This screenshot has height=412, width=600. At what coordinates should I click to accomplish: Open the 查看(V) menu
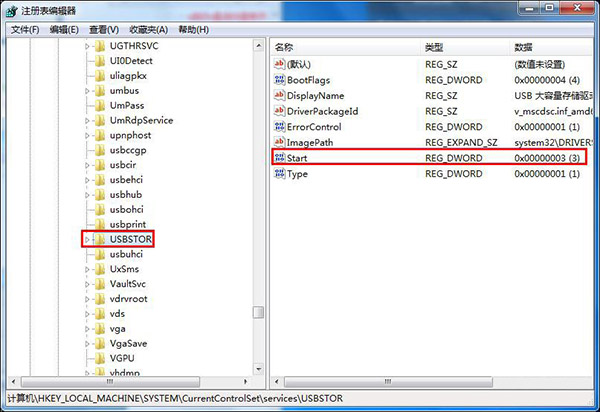pos(104,30)
